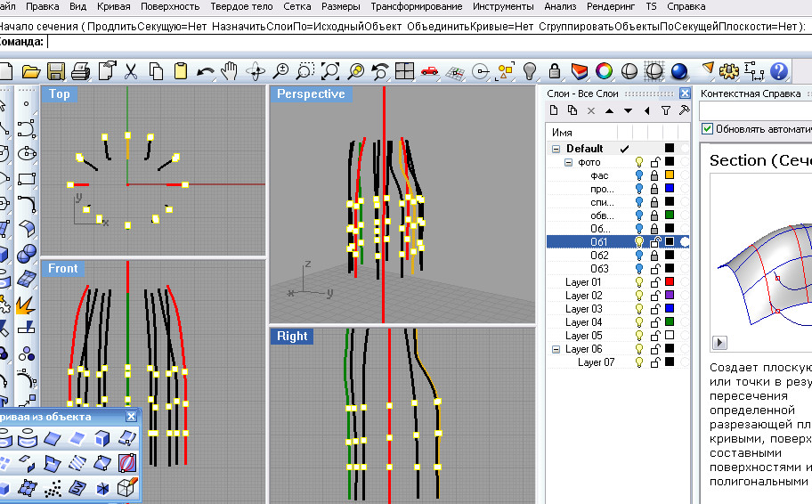Viewport: 812px width, 504px height.
Task: Toggle the lock on Layer 03
Action: [x=654, y=309]
